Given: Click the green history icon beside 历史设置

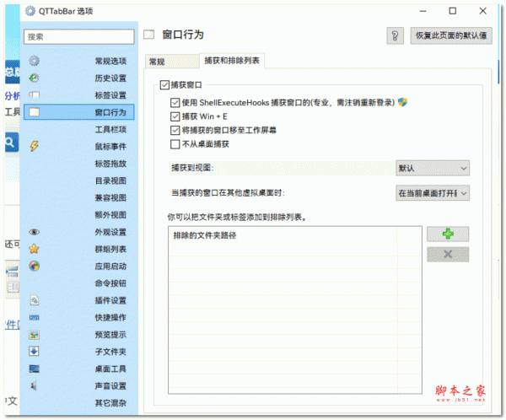Looking at the screenshot, I should [35, 78].
